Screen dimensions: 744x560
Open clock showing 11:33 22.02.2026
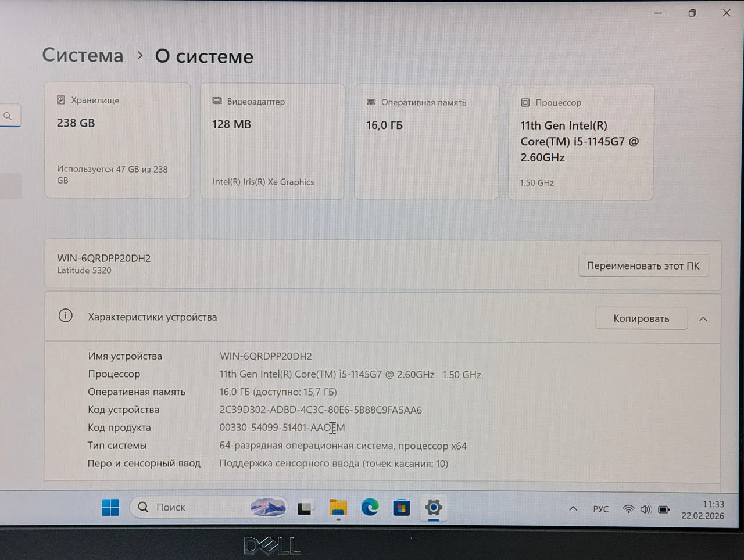[x=703, y=509]
